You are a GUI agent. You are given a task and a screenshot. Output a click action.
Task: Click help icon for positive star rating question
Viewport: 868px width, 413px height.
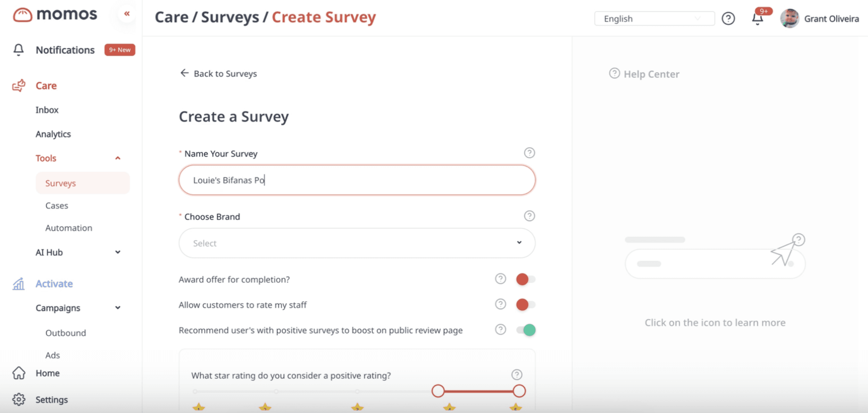[517, 375]
